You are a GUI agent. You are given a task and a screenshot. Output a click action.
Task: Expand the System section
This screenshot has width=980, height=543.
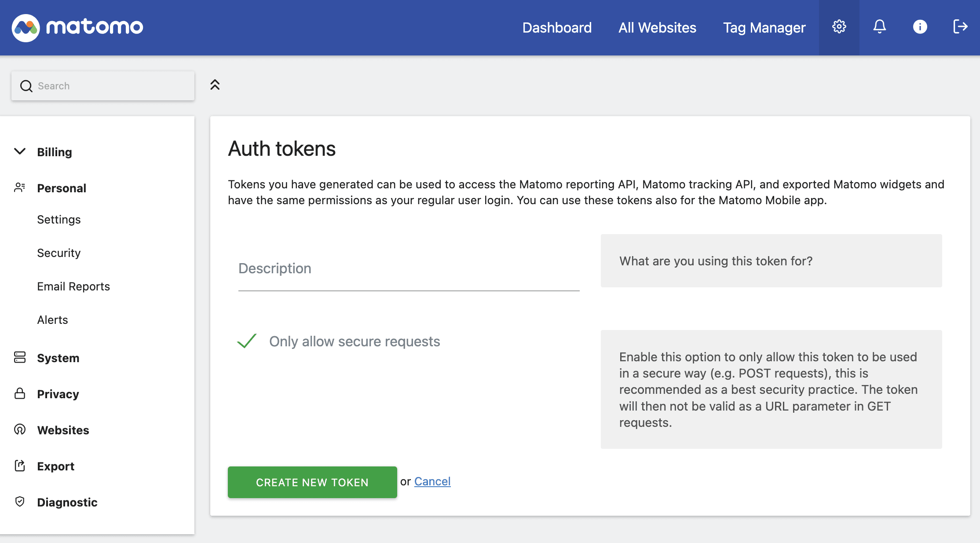58,357
